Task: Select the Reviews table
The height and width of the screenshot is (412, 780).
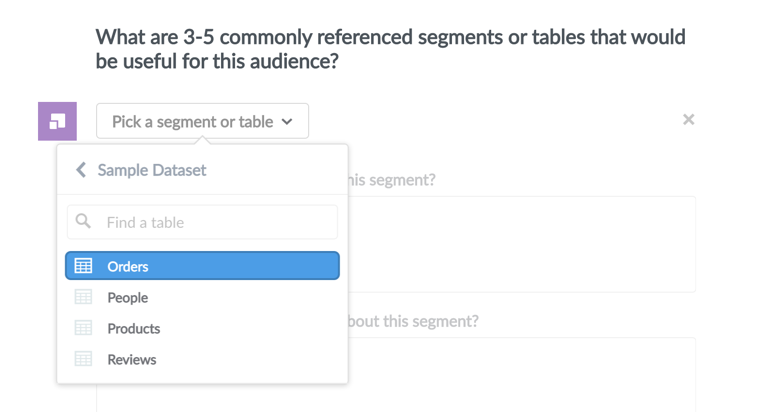Action: (x=202, y=359)
